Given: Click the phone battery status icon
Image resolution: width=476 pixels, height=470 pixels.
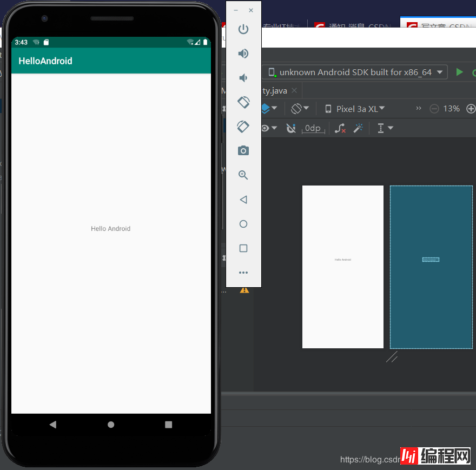Looking at the screenshot, I should point(206,42).
